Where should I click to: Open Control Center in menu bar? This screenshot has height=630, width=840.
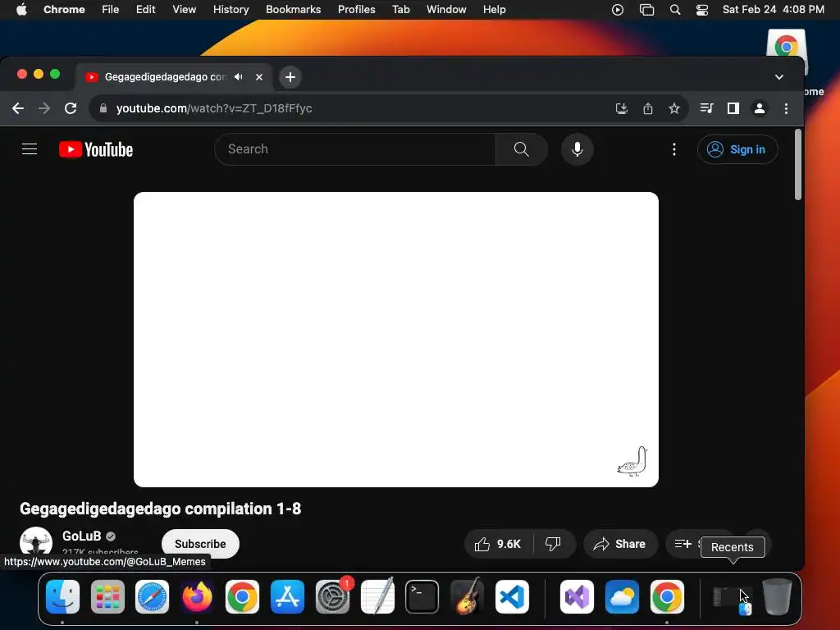coord(702,9)
